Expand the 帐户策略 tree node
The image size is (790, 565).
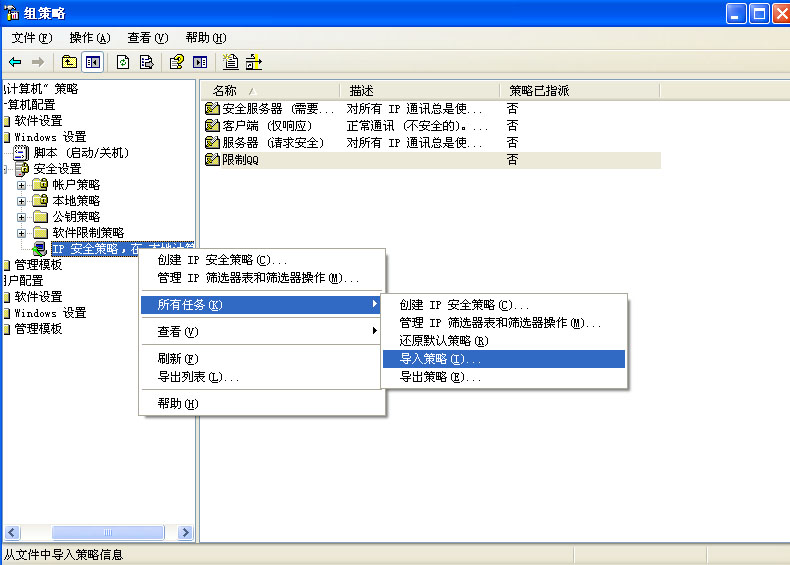(21, 185)
